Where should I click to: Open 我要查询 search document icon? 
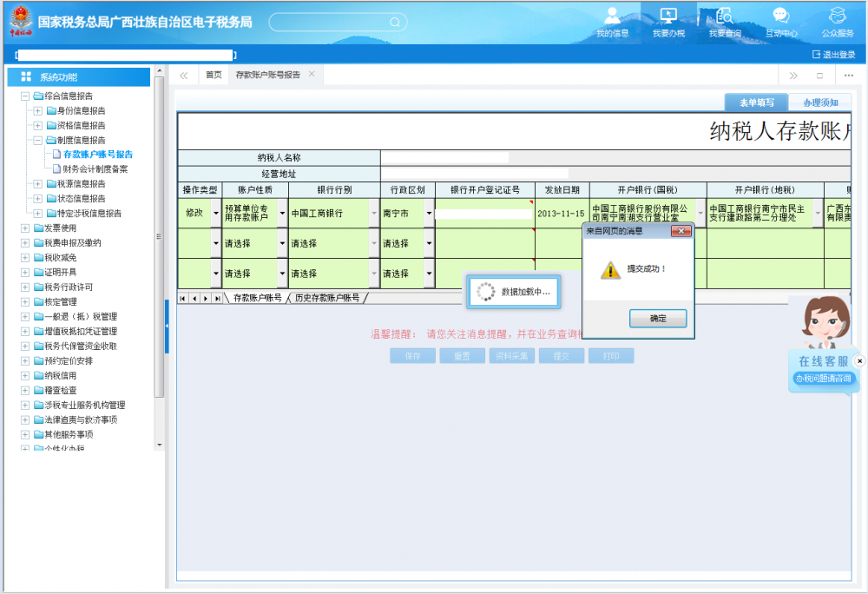point(724,17)
